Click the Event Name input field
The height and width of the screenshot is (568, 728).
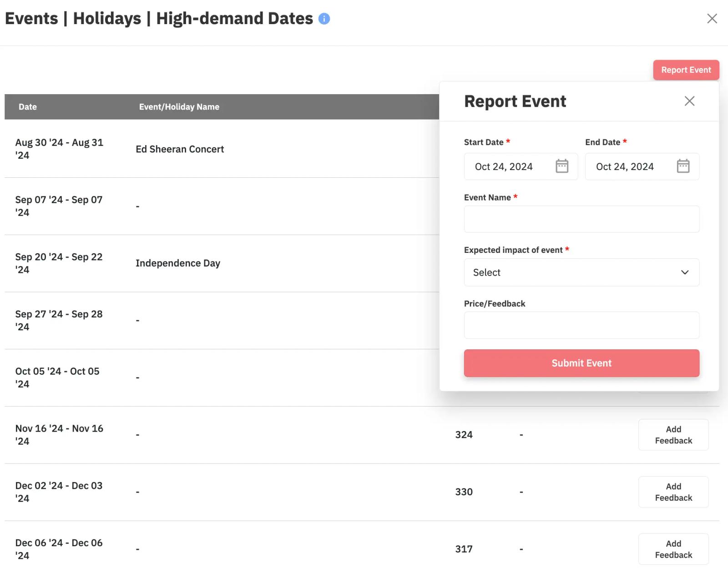(x=581, y=219)
